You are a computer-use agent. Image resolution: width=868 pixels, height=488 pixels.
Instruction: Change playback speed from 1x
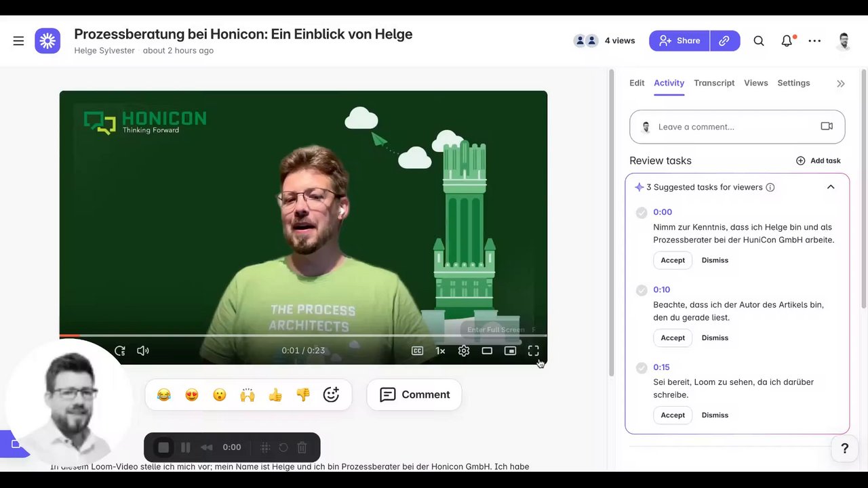click(x=440, y=350)
